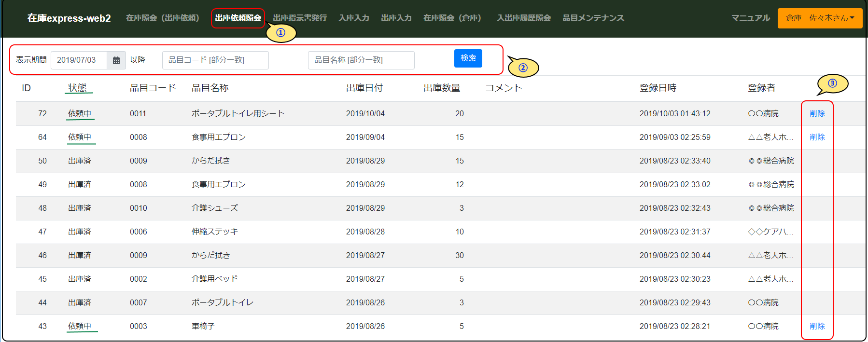Go to the 出庫入力 menu item
868x342 pixels.
coord(396,18)
